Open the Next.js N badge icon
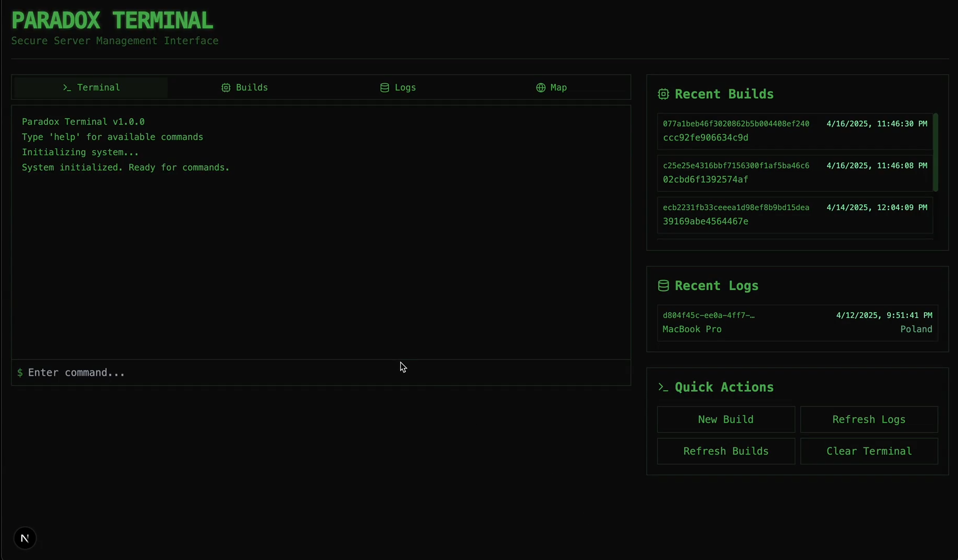This screenshot has width=958, height=560. [x=25, y=538]
